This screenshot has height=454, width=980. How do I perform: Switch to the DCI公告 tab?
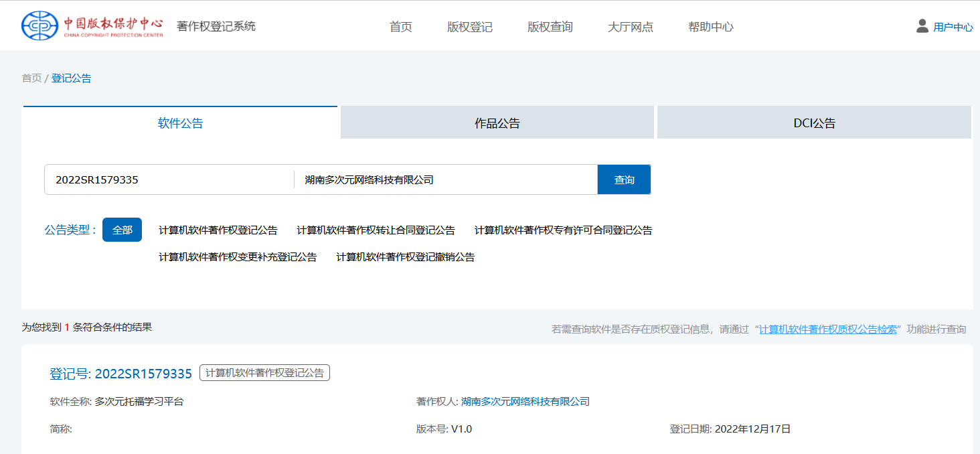[x=814, y=123]
